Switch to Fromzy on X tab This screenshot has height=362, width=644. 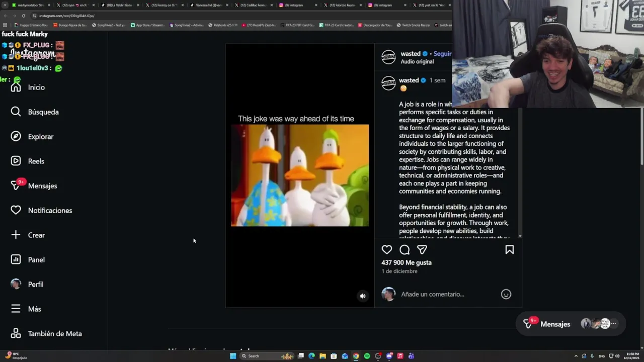pos(164,5)
